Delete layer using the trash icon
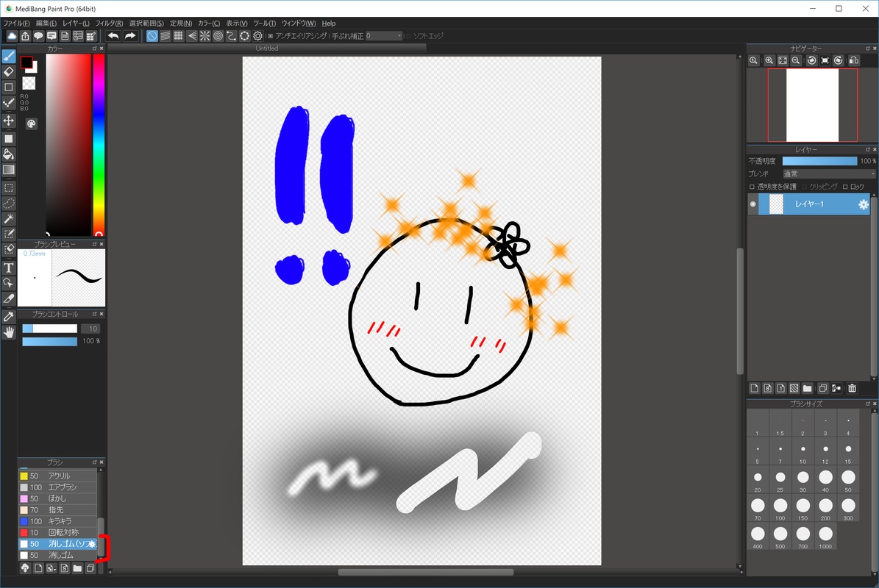 pos(853,388)
